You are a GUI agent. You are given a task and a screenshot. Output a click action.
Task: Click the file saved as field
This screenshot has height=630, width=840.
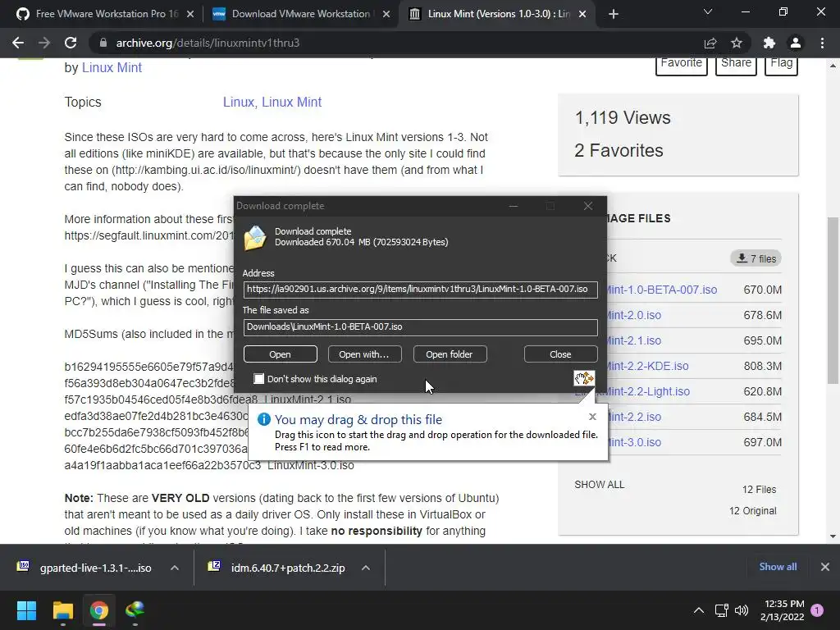421,326
